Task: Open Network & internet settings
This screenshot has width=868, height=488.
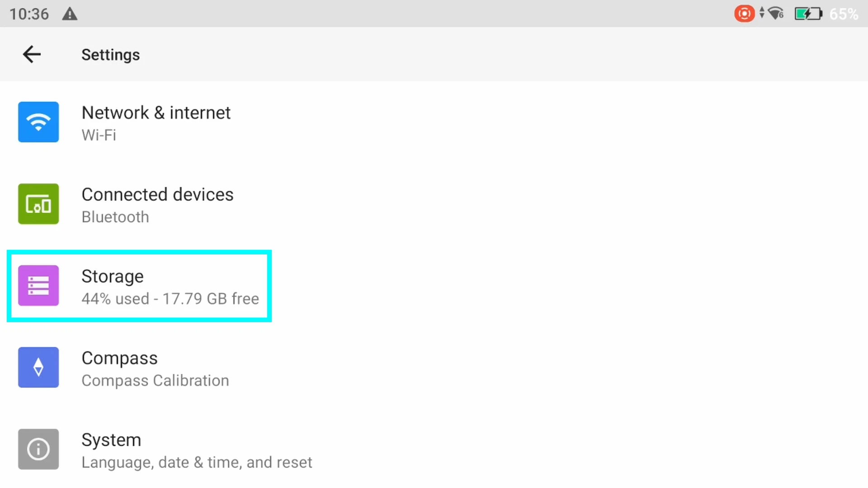Action: point(434,122)
